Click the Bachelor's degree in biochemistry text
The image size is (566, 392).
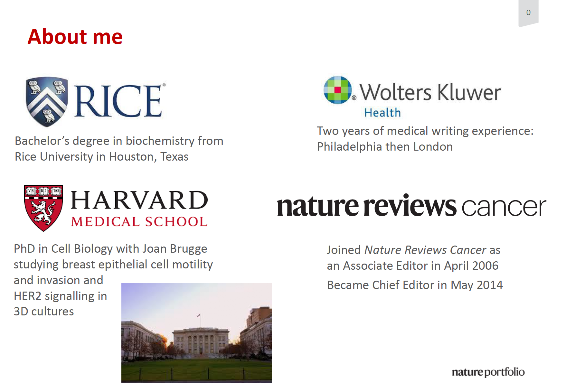(119, 141)
